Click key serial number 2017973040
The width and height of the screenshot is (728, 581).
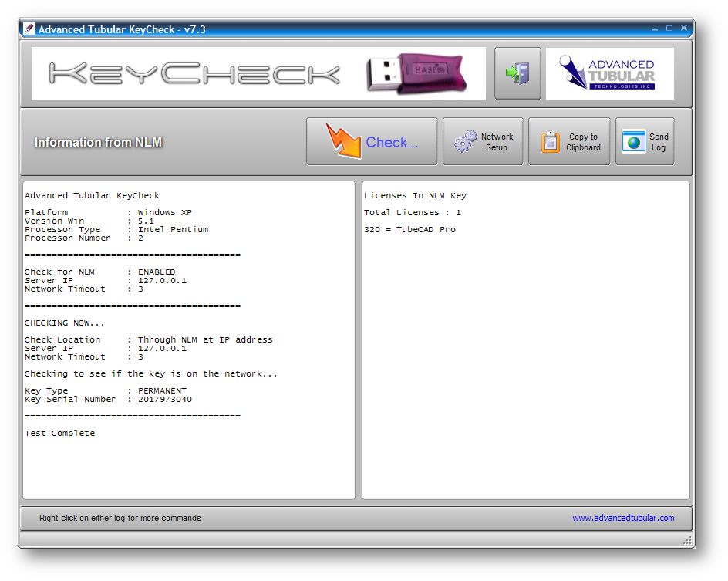coord(165,400)
